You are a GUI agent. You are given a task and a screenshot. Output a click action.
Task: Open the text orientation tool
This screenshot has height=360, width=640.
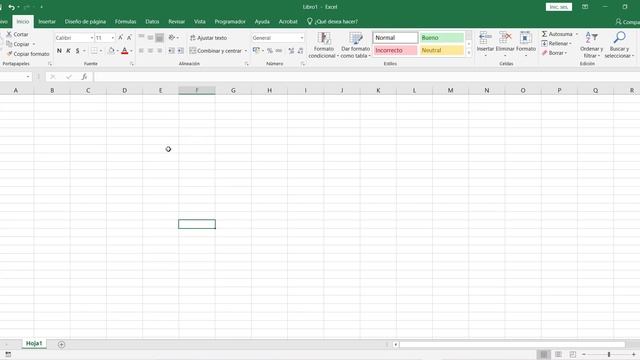pos(173,38)
